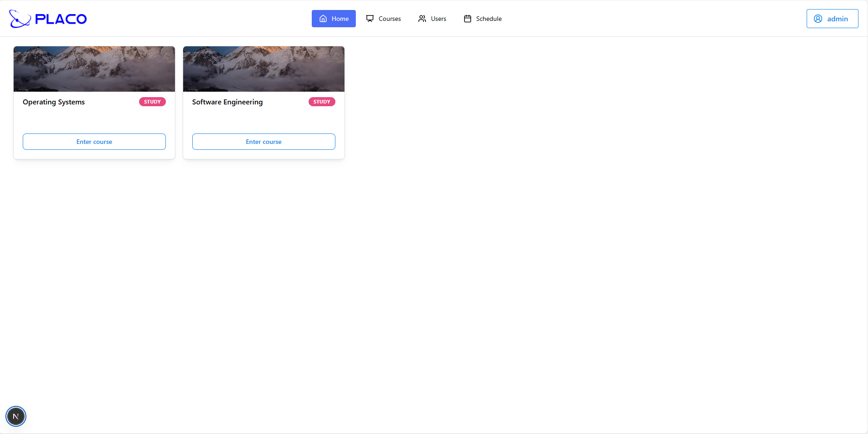Click the Home house icon
Screen dimensions: 868x434
click(x=323, y=19)
